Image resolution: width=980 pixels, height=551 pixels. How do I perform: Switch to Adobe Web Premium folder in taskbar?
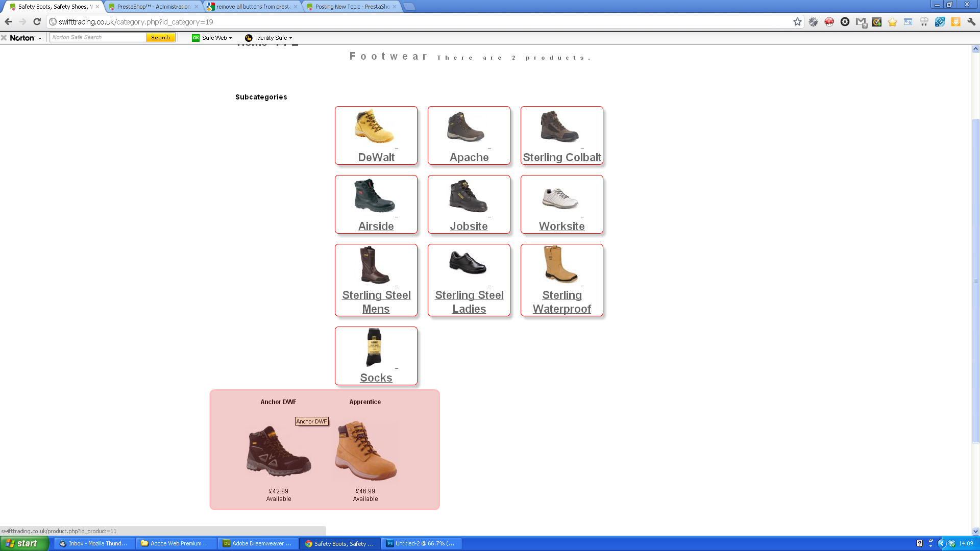(176, 543)
